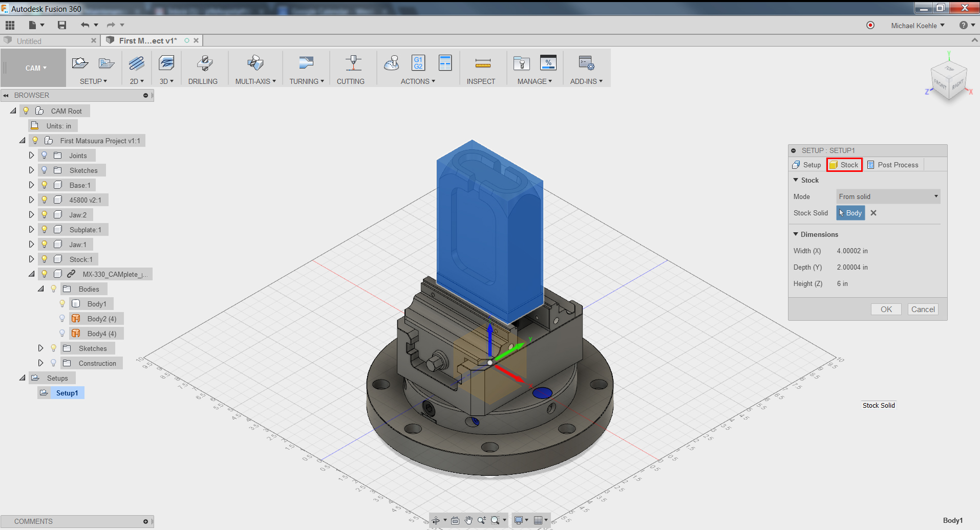Select the Cutting tool icon
980x530 pixels.
(353, 63)
